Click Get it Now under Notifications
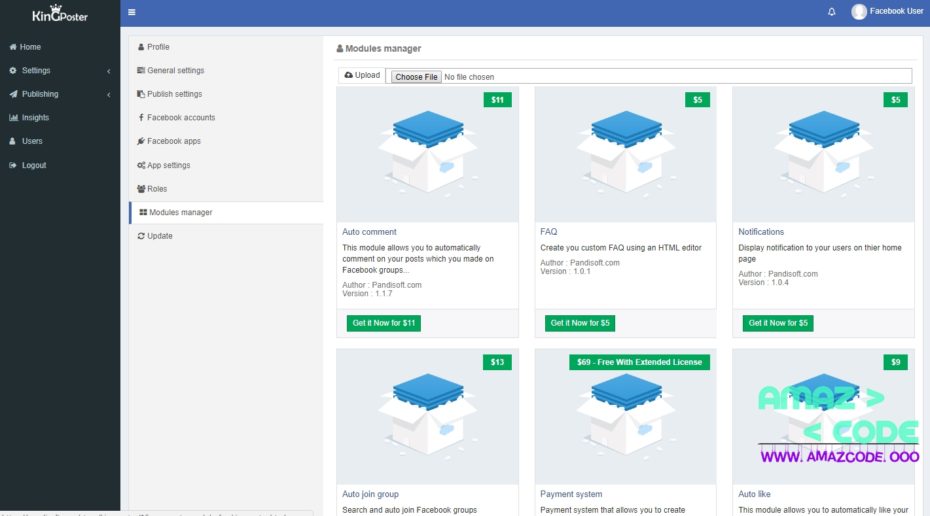 [778, 323]
